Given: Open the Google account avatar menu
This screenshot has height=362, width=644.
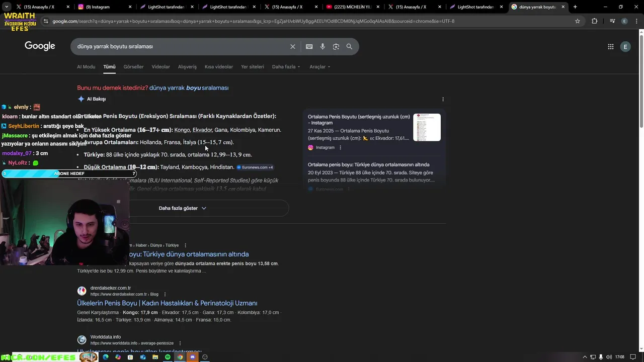Looking at the screenshot, I should pyautogui.click(x=625, y=46).
